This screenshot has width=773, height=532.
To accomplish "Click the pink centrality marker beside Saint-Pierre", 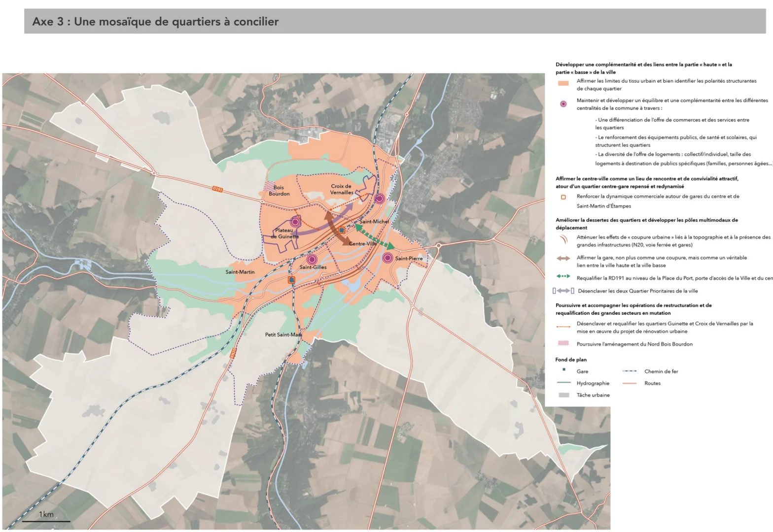I will click(387, 258).
